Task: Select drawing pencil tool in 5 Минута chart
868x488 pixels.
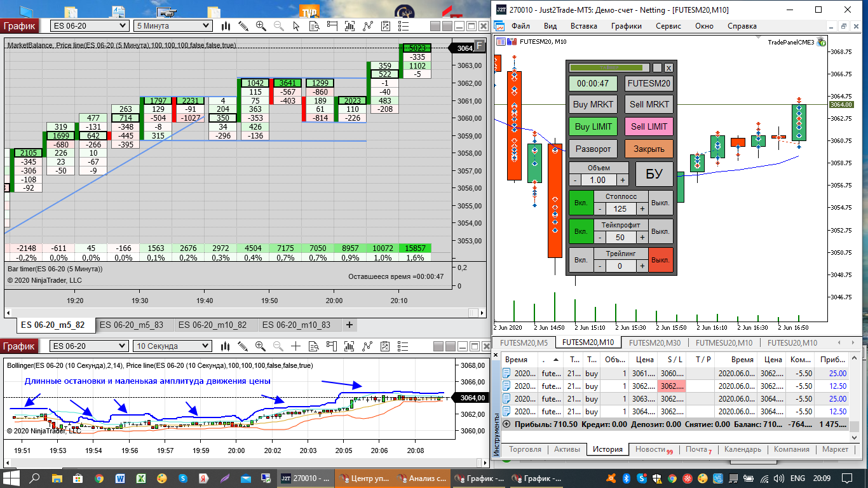Action: click(243, 26)
